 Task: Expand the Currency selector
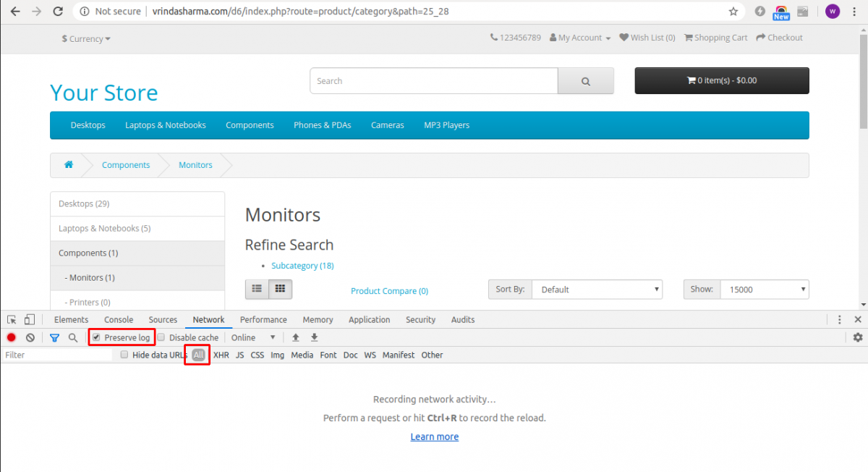[85, 38]
